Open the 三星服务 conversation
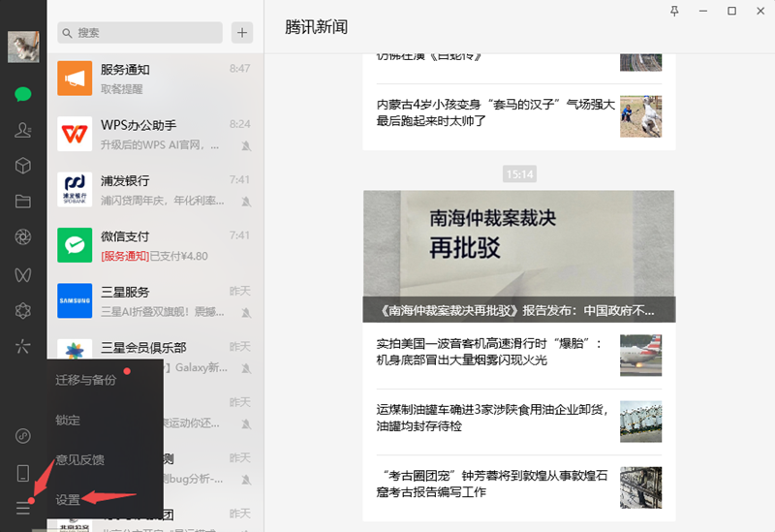 pyautogui.click(x=155, y=301)
